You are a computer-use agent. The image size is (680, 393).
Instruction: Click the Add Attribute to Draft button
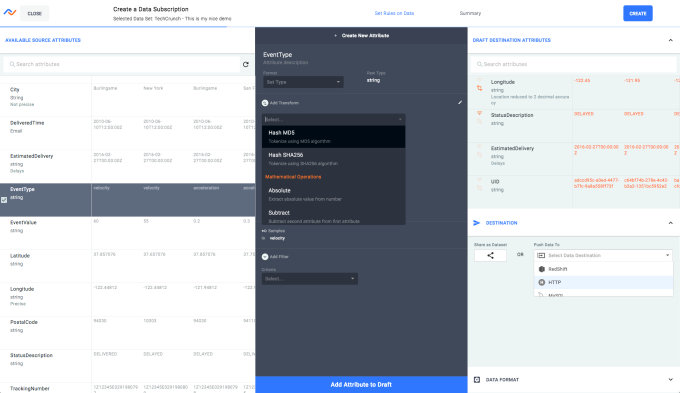point(361,385)
